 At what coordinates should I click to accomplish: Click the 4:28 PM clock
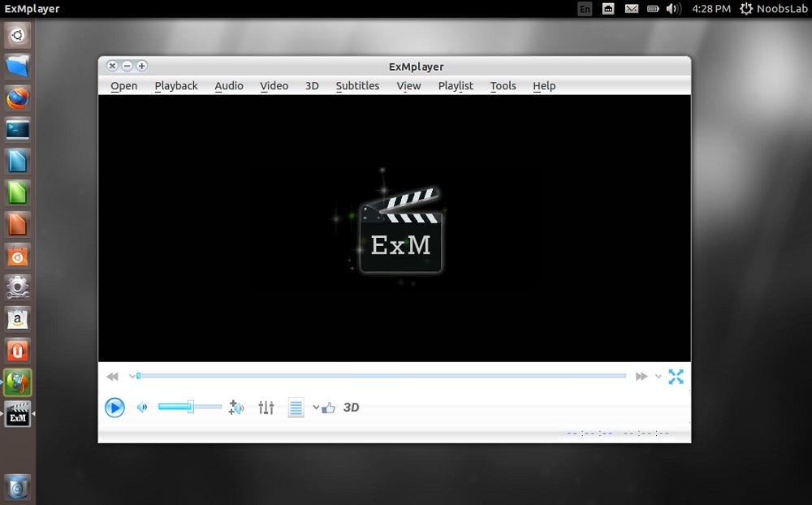(x=711, y=9)
